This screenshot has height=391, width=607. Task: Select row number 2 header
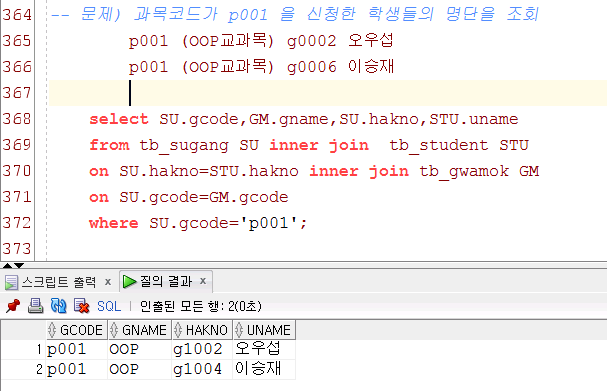[x=24, y=369]
